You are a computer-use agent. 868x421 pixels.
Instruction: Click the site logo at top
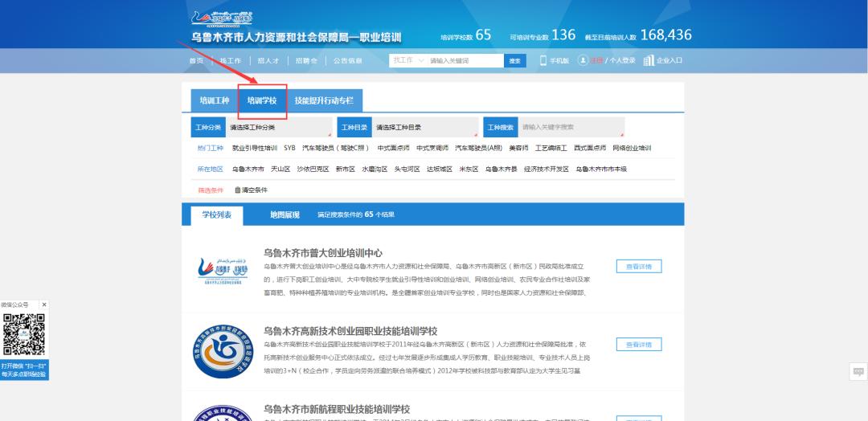coord(222,18)
